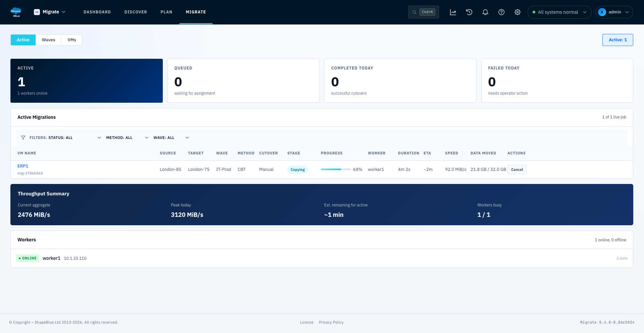Image resolution: width=644 pixels, height=333 pixels.
Task: Click the filters funnel icon
Action: click(23, 138)
